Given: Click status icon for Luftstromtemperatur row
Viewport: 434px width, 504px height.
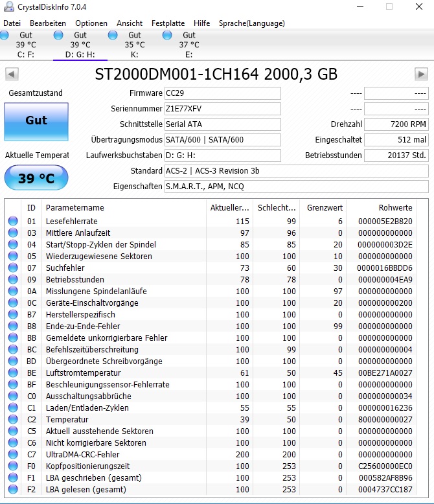Looking at the screenshot, I should coord(13,372).
